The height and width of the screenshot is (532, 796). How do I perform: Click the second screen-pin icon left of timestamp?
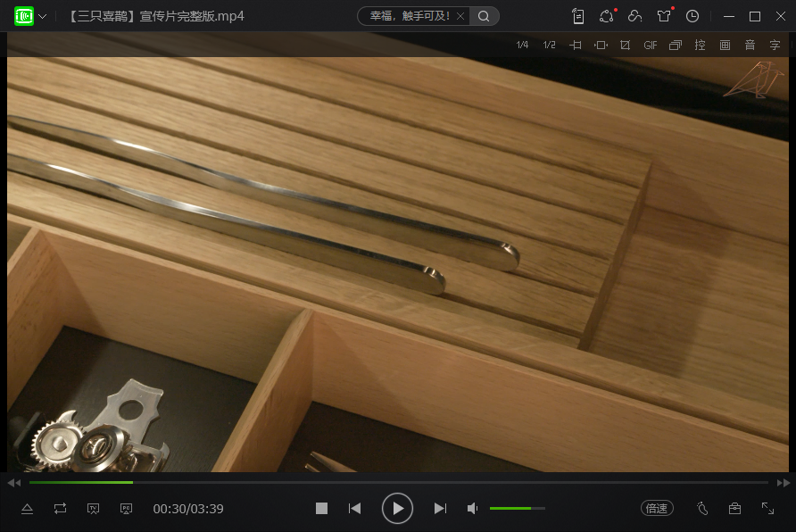[x=126, y=509]
